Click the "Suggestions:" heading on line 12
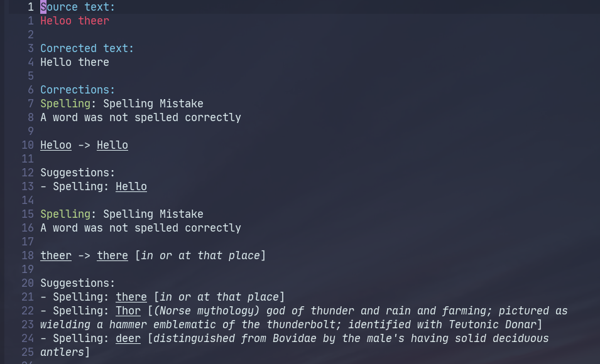Image resolution: width=600 pixels, height=364 pixels. coord(78,173)
